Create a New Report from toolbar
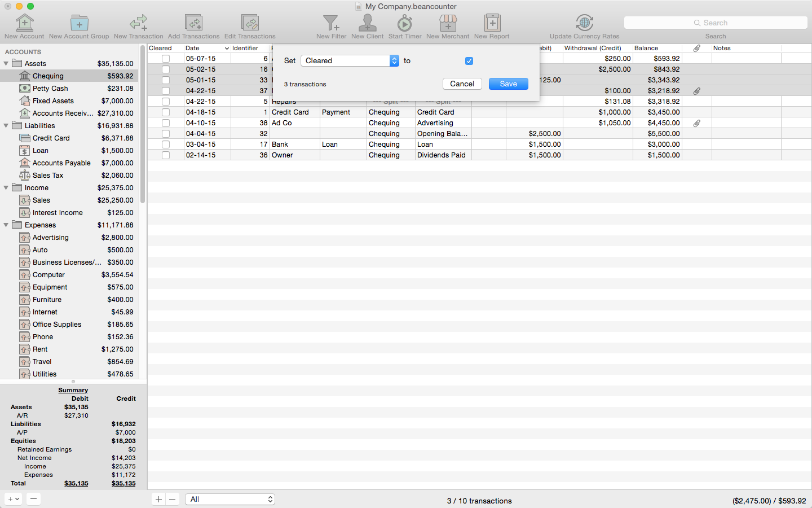 (492, 23)
